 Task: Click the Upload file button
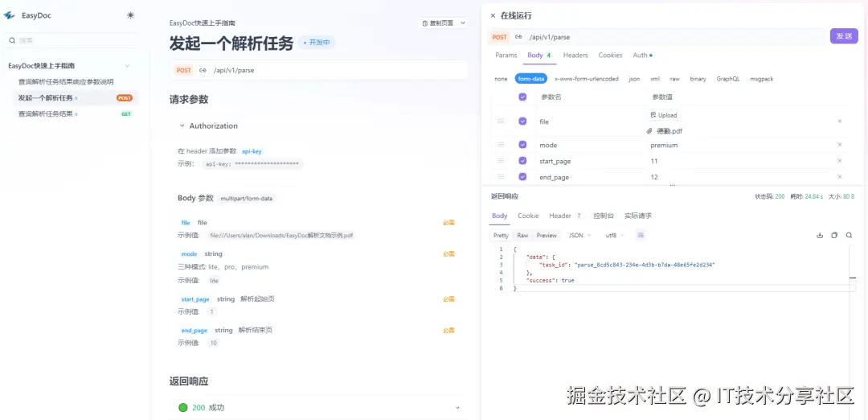click(664, 115)
